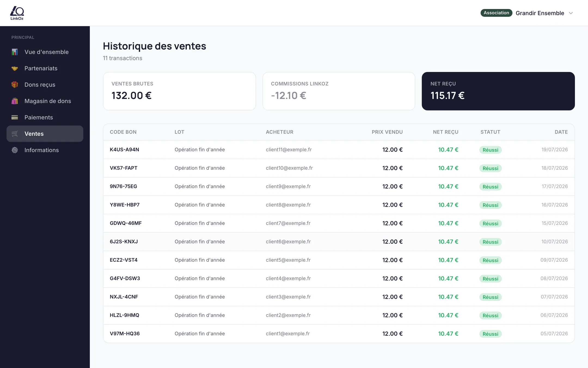Viewport: 588px width, 368px height.
Task: Click the gear icon beside Informations
Action: click(x=15, y=150)
